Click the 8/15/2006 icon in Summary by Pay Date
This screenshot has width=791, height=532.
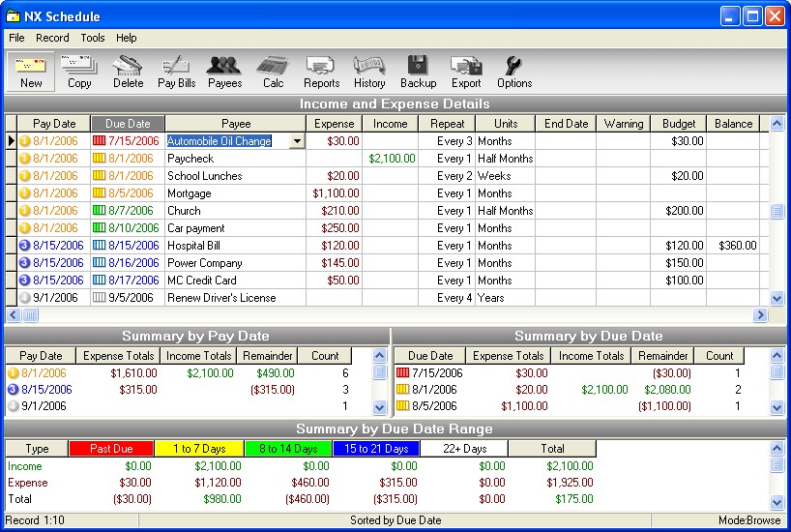pyautogui.click(x=14, y=390)
